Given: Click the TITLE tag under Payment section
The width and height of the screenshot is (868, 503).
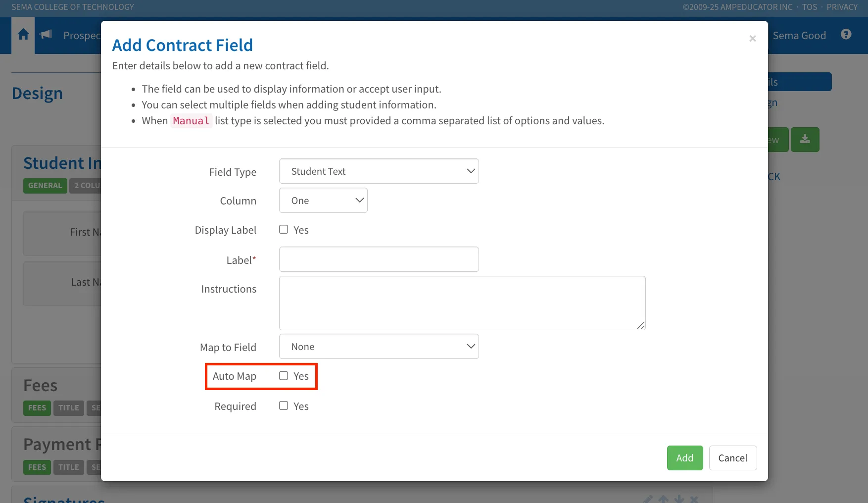Looking at the screenshot, I should click(69, 467).
